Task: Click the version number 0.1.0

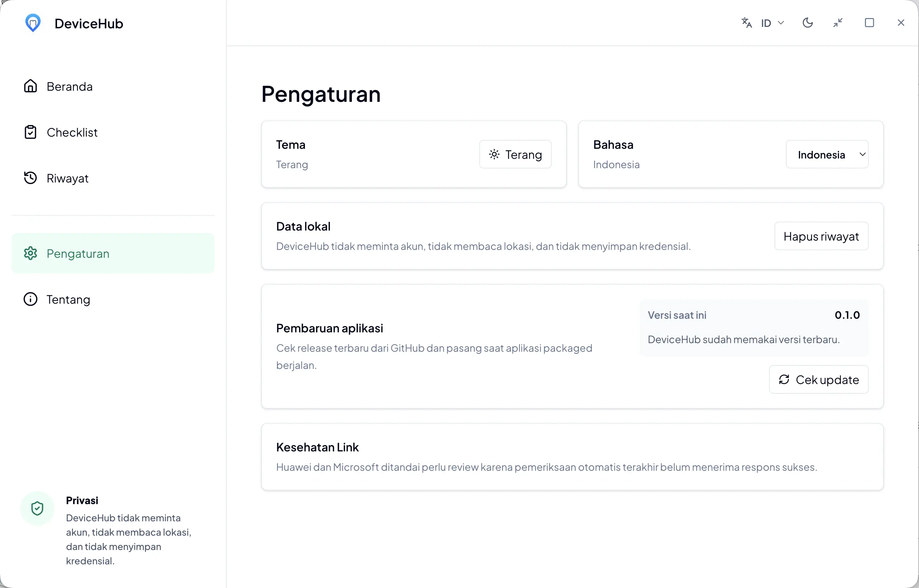Action: tap(847, 315)
